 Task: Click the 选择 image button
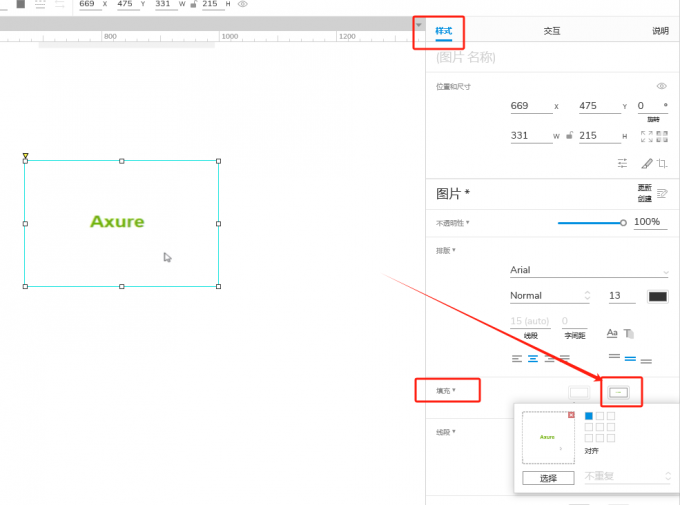tap(548, 478)
